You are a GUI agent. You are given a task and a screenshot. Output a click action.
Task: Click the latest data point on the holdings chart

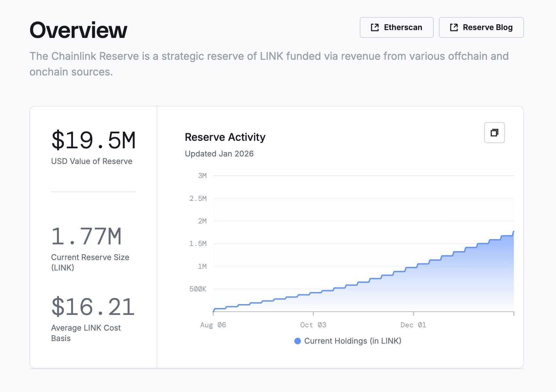pos(513,231)
